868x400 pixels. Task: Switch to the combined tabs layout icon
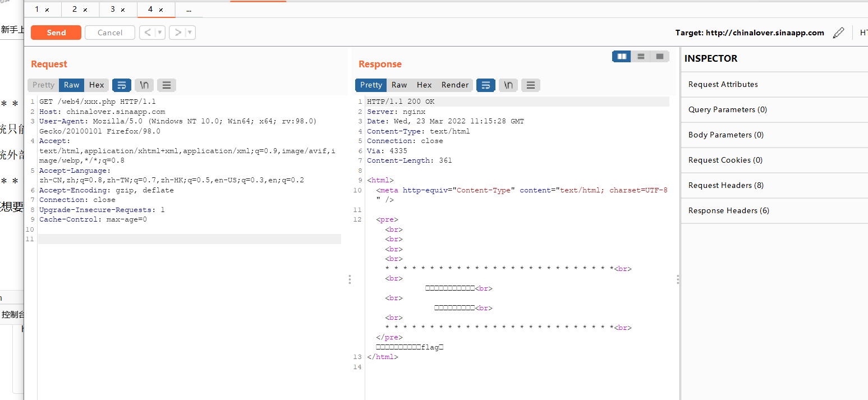[x=660, y=57]
